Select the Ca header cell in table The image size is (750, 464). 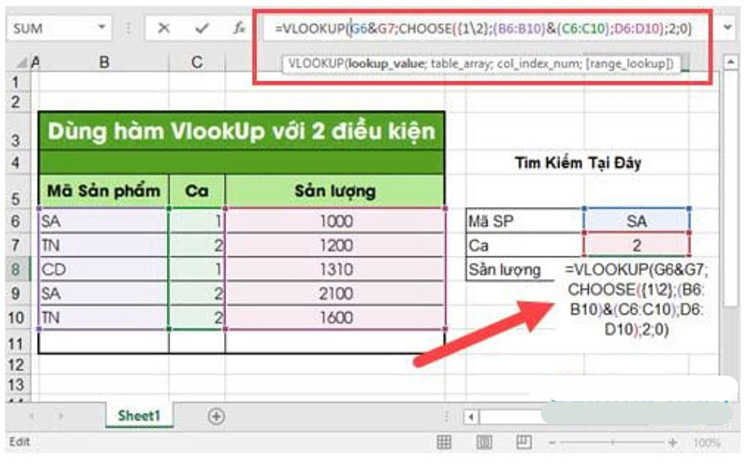pos(197,191)
